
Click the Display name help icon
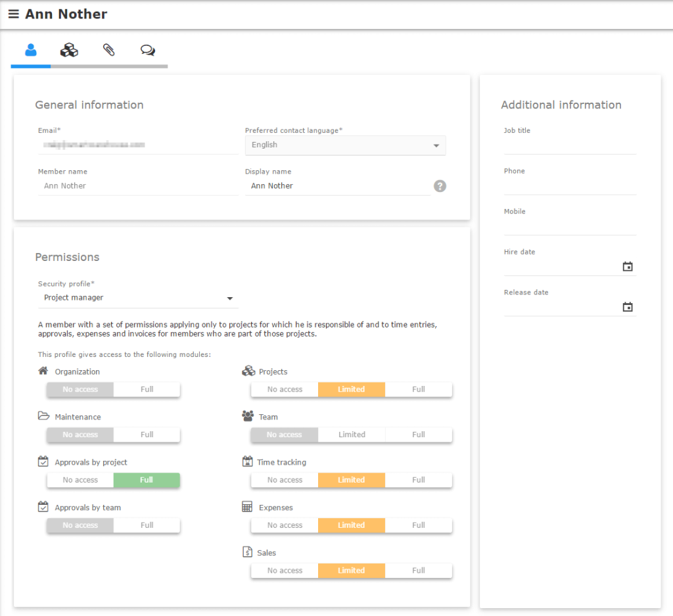tap(440, 186)
